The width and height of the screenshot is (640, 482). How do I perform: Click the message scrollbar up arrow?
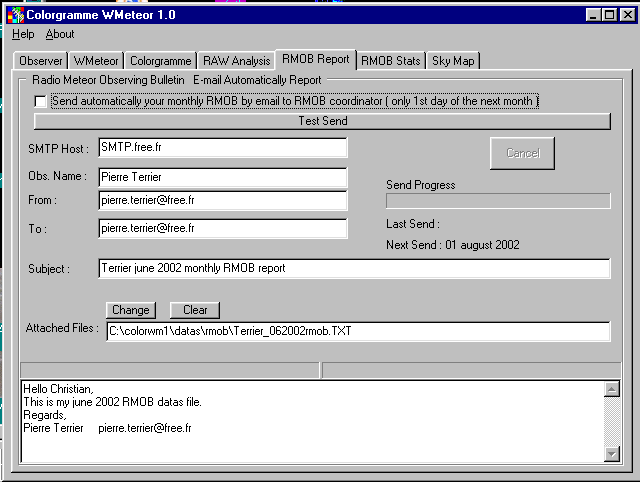(x=612, y=389)
